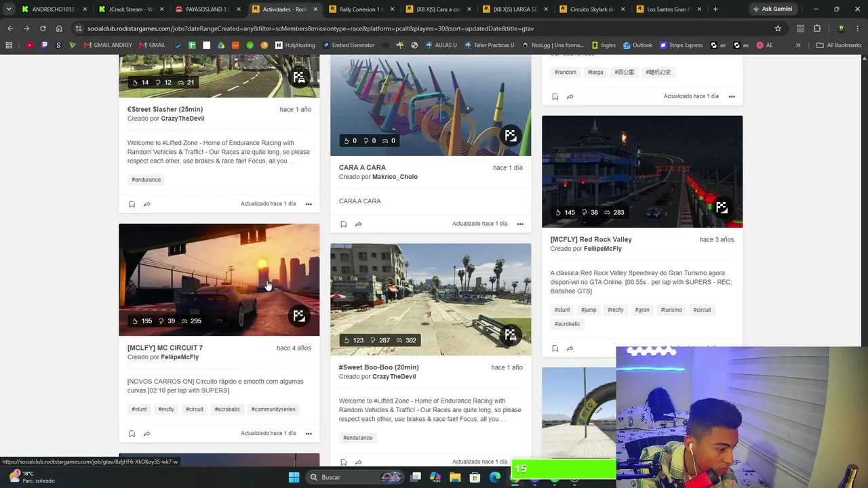Open Task View on the taskbar
The image size is (868, 488).
416,477
